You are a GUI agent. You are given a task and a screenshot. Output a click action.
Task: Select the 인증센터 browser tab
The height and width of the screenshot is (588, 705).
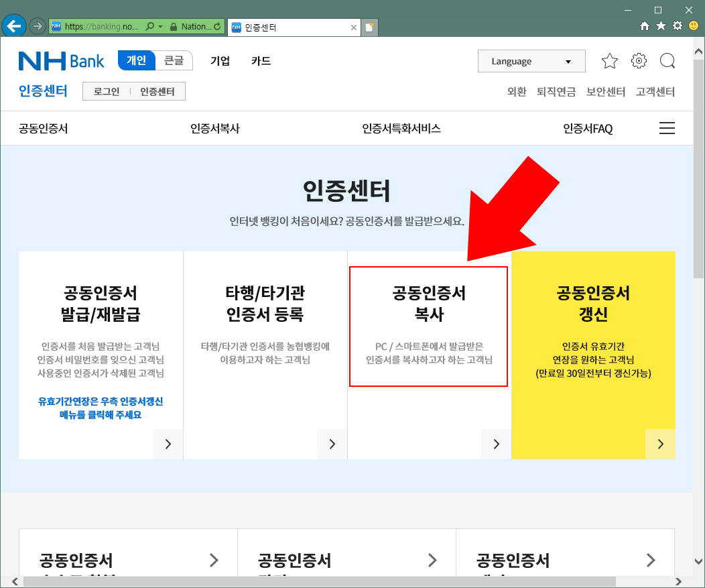(x=288, y=28)
